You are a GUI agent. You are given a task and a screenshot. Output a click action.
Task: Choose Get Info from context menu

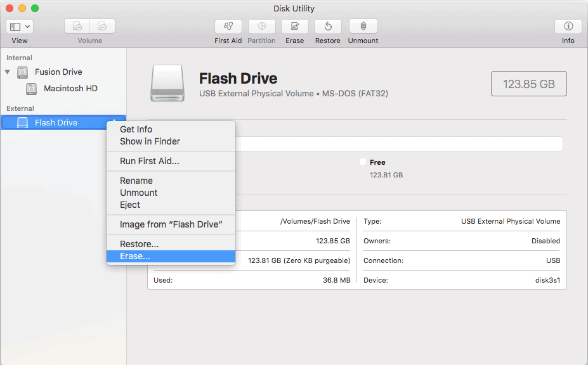click(x=171, y=129)
